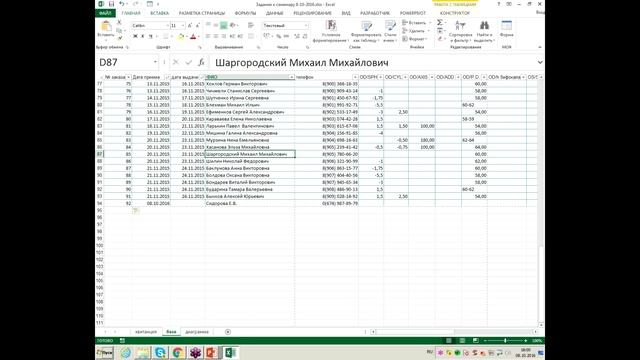Open the ФИО column filter dropdown
The height and width of the screenshot is (360, 640).
tap(291, 77)
